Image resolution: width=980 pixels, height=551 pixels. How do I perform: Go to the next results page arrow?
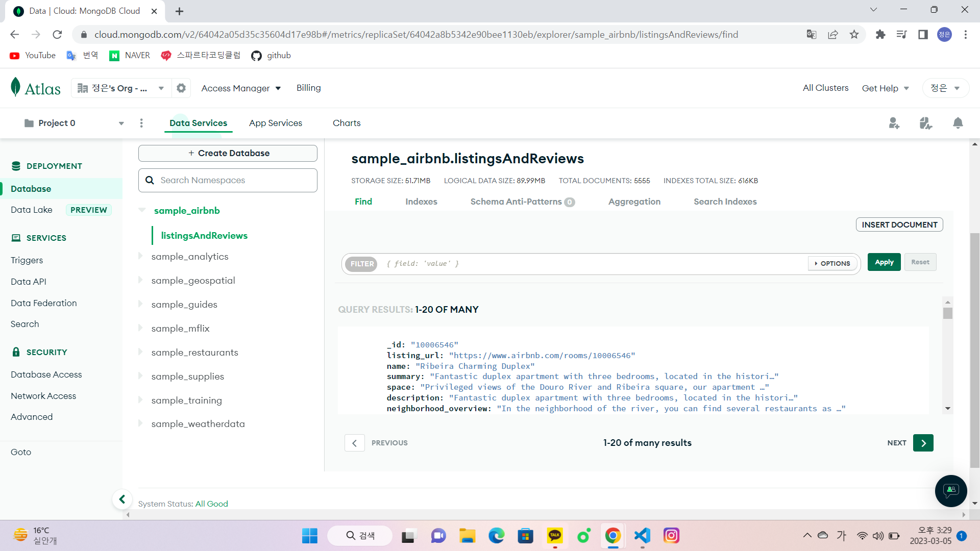[x=923, y=443]
